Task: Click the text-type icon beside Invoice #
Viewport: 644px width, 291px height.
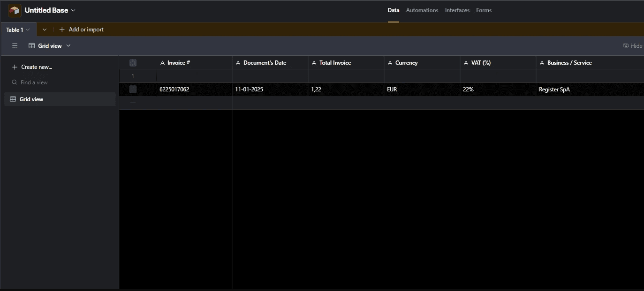Action: pyautogui.click(x=163, y=63)
